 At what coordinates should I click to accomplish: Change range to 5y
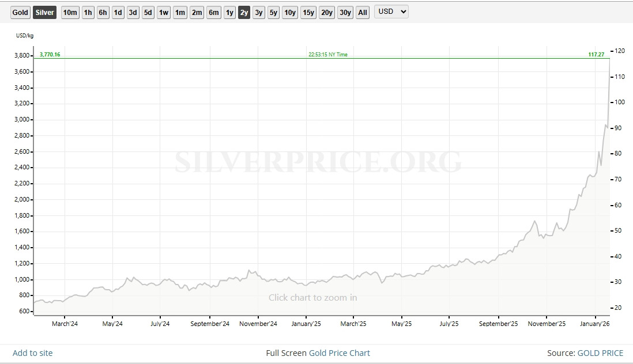pyautogui.click(x=273, y=13)
